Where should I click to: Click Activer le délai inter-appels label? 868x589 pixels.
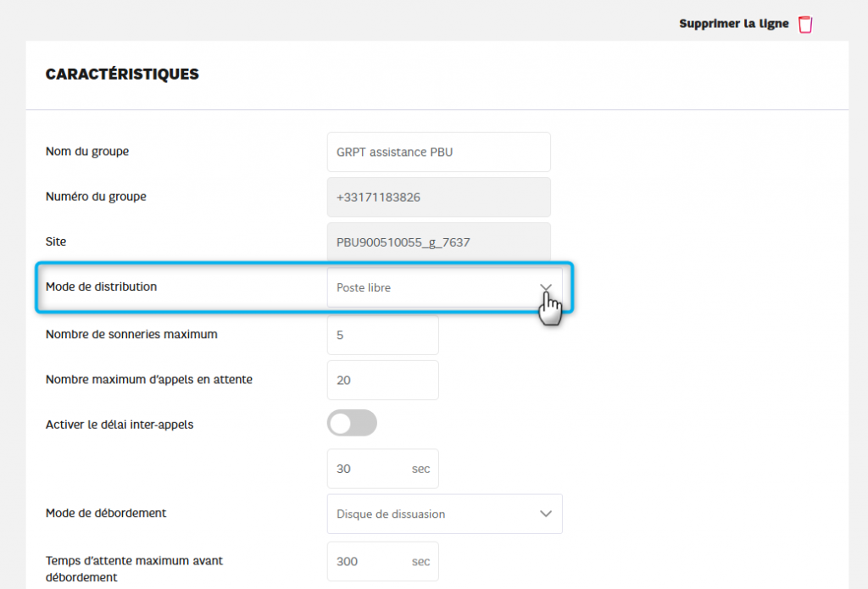pyautogui.click(x=120, y=425)
